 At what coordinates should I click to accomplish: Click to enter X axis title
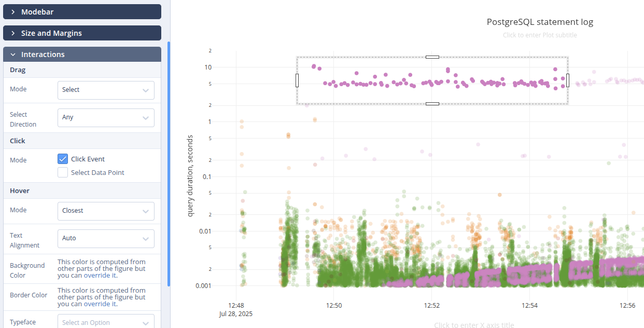474,325
